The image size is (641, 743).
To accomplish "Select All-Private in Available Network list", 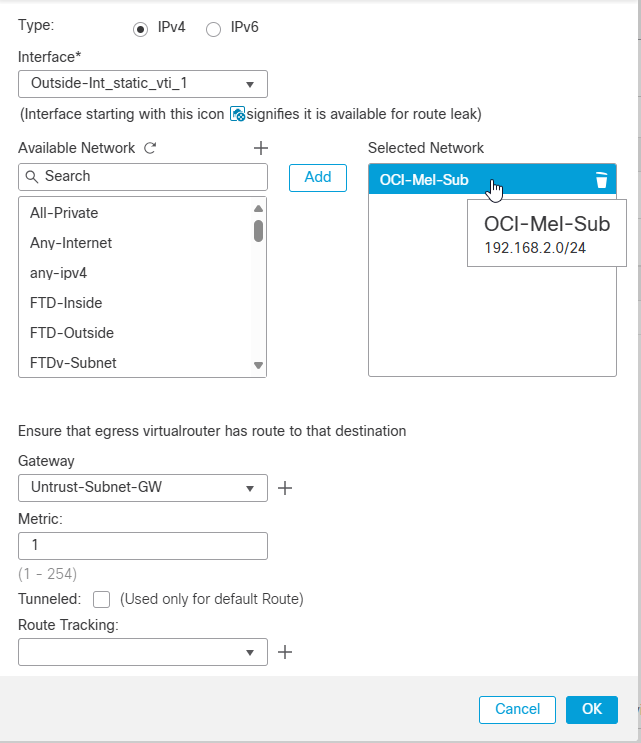I will click(x=64, y=213).
